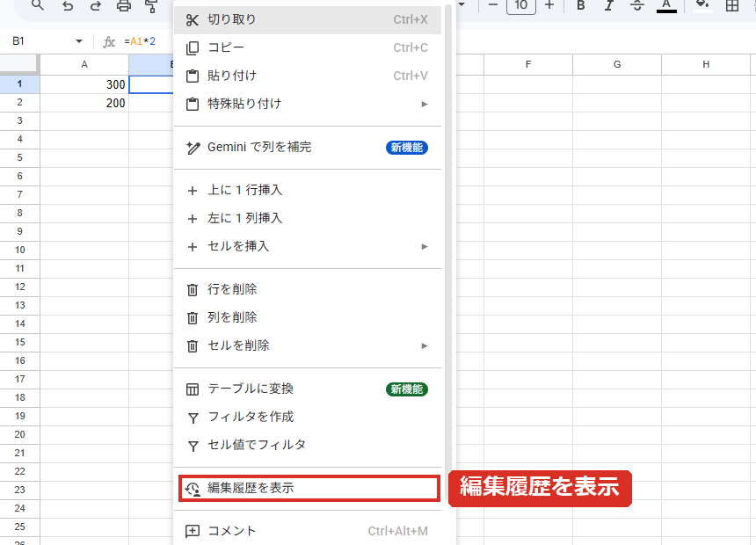Click the scissors icon beside 切り取り
The width and height of the screenshot is (756, 545).
[x=193, y=20]
